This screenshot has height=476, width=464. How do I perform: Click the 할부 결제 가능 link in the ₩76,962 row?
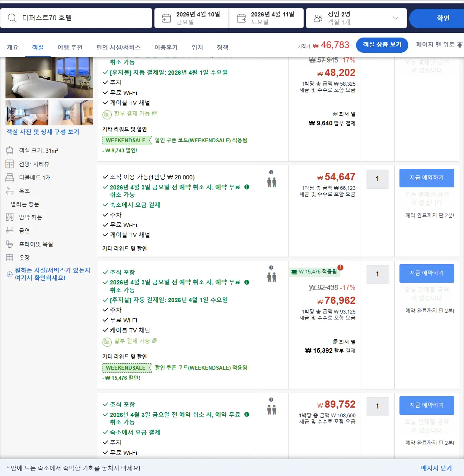point(135,341)
